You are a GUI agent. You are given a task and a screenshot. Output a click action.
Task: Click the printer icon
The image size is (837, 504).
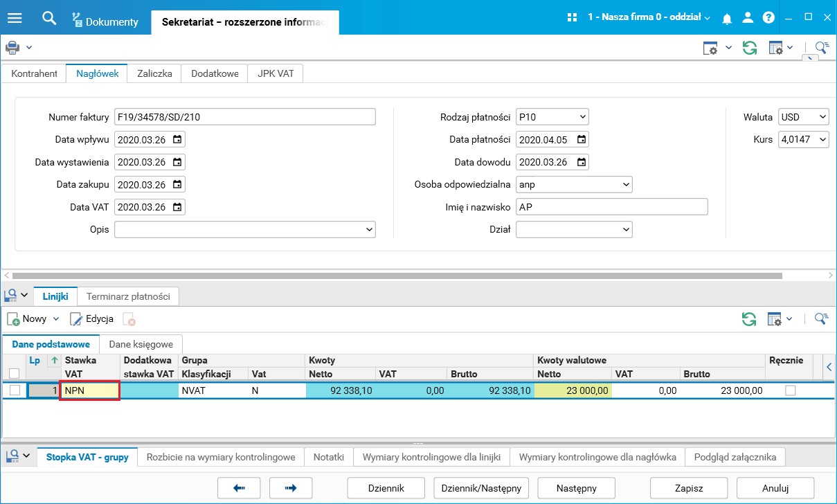pos(12,48)
